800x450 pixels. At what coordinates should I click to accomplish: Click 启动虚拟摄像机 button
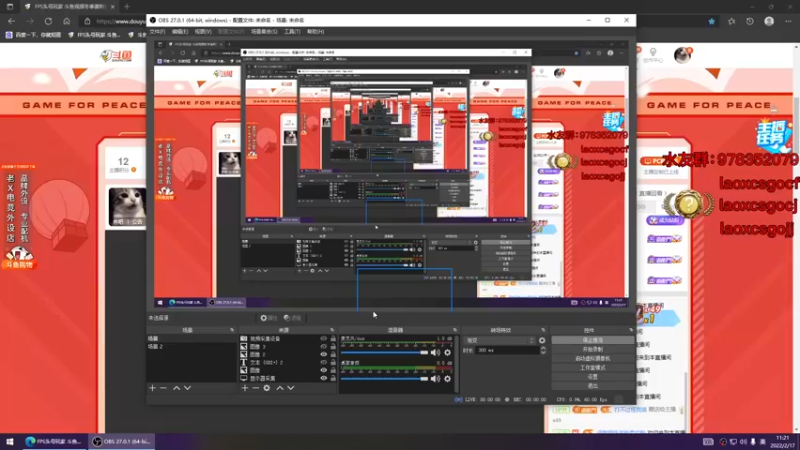coord(592,359)
